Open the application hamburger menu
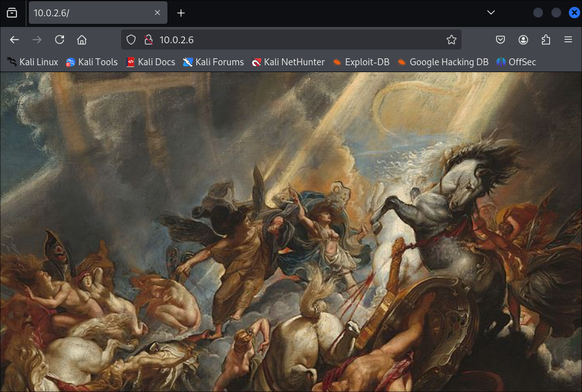 click(x=568, y=40)
